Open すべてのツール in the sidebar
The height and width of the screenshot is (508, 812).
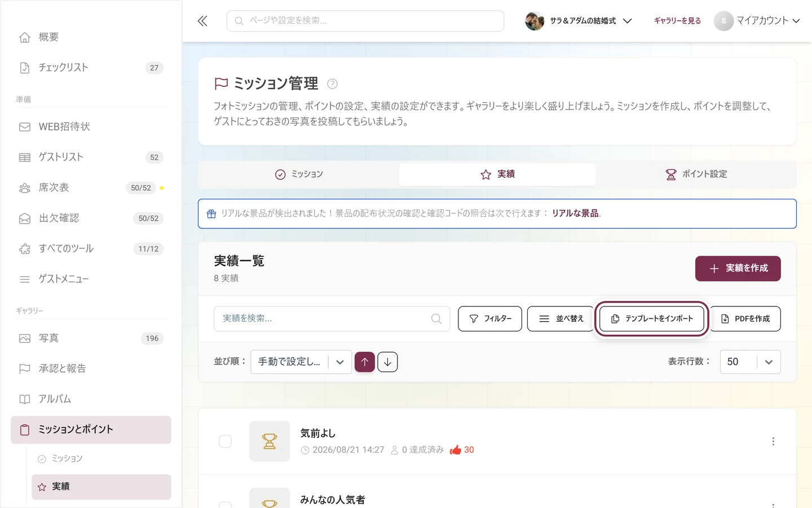91,249
